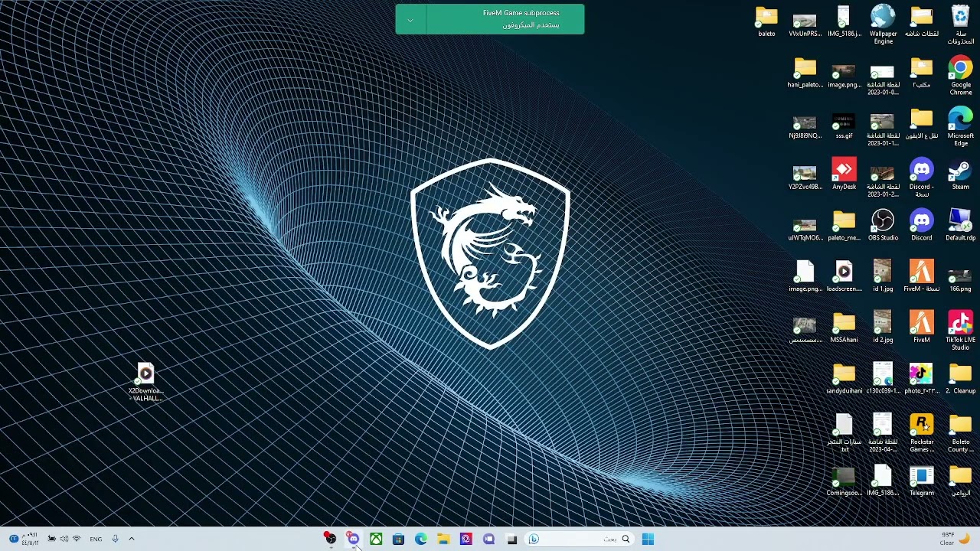Select the c130c039 document file
Screen dimensions: 980x551
[x=883, y=378]
